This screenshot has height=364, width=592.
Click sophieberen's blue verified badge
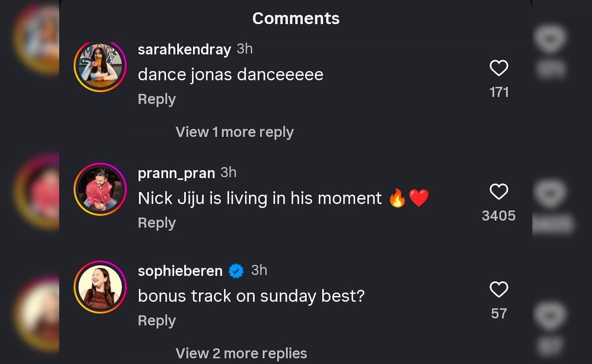point(236,271)
